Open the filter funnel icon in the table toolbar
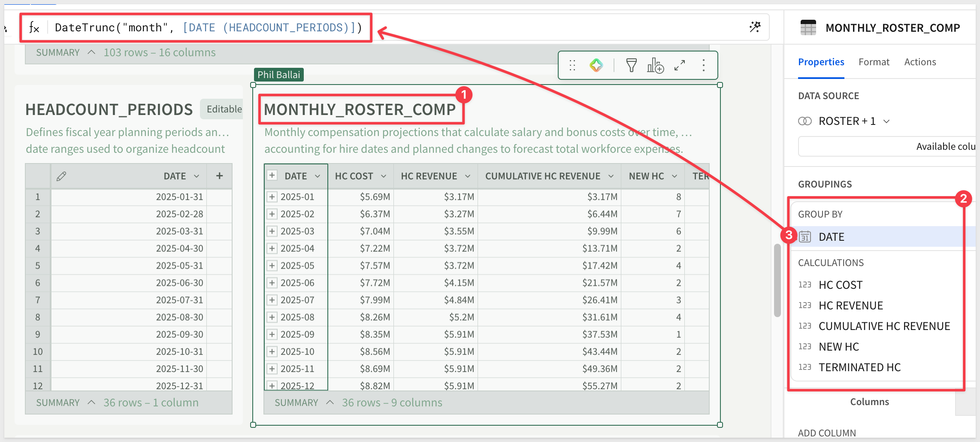This screenshot has width=980, height=442. pyautogui.click(x=631, y=65)
